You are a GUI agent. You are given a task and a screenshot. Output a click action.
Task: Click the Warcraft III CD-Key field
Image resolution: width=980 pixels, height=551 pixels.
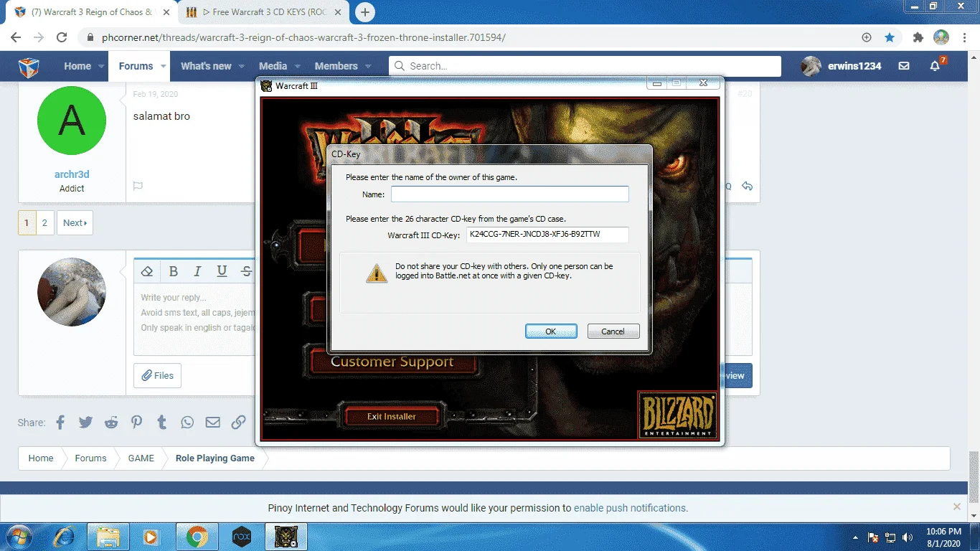(547, 235)
